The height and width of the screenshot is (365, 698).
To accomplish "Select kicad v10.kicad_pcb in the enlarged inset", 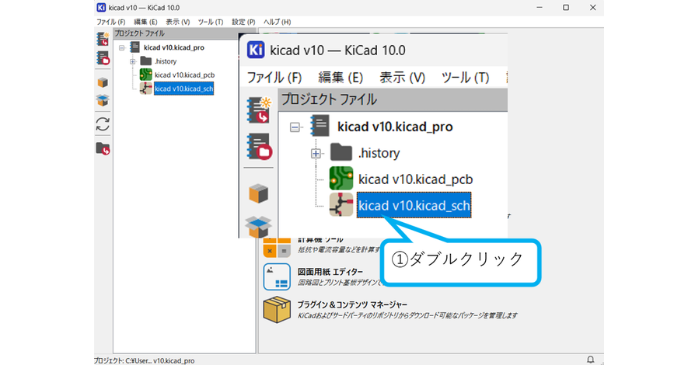I will 415,179.
